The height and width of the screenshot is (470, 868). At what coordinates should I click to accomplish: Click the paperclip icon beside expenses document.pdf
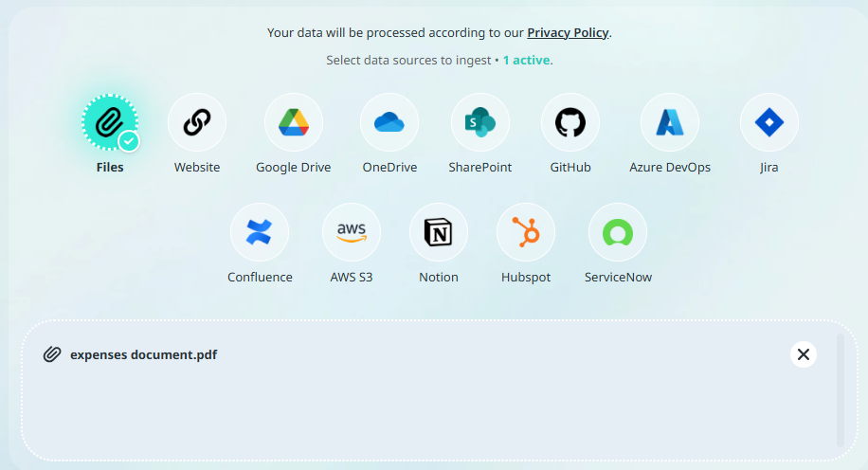[x=52, y=354]
